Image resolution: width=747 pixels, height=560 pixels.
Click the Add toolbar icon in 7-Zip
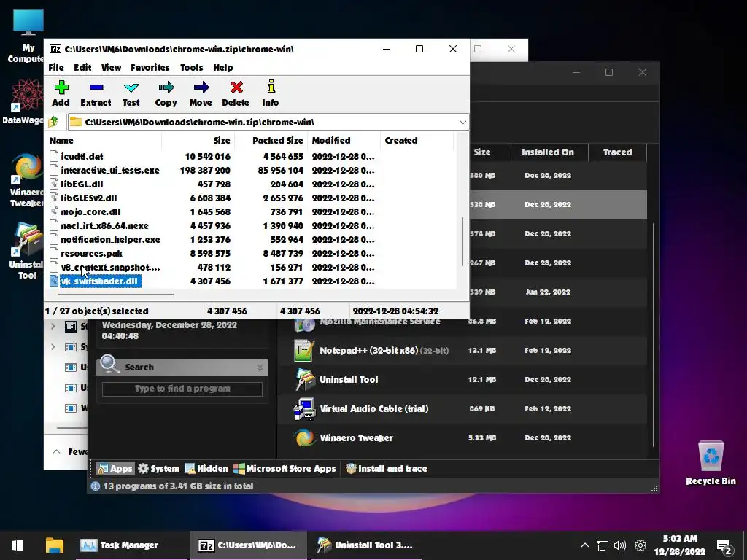coord(61,94)
